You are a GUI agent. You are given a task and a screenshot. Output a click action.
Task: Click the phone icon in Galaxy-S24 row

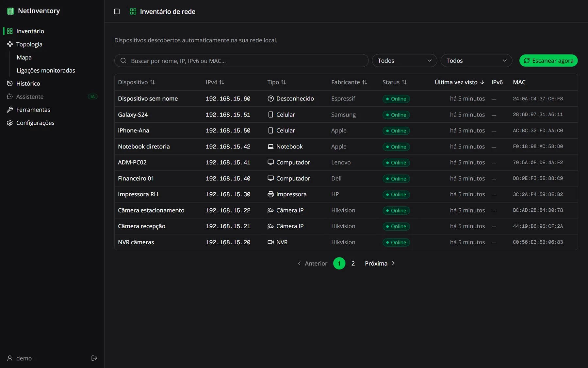pyautogui.click(x=270, y=114)
